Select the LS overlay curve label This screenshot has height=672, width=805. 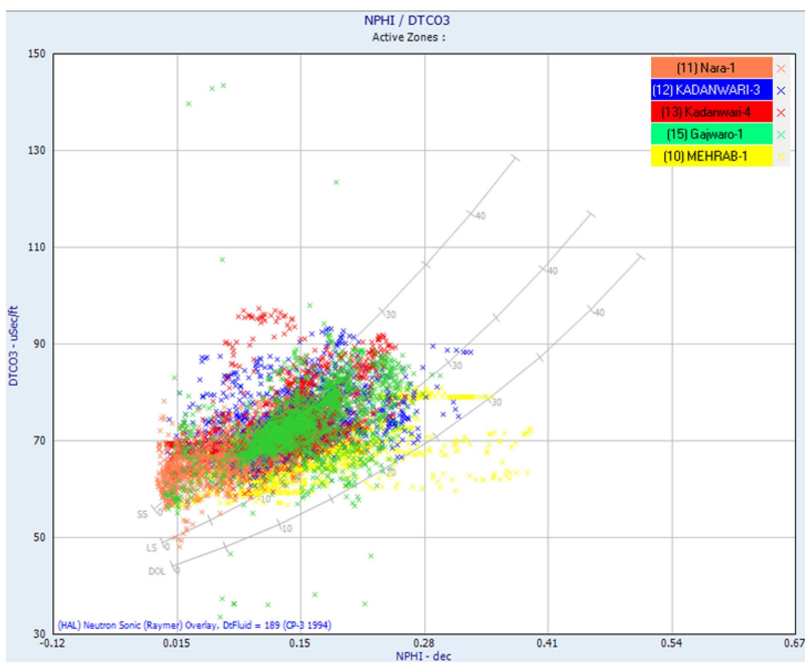click(152, 546)
